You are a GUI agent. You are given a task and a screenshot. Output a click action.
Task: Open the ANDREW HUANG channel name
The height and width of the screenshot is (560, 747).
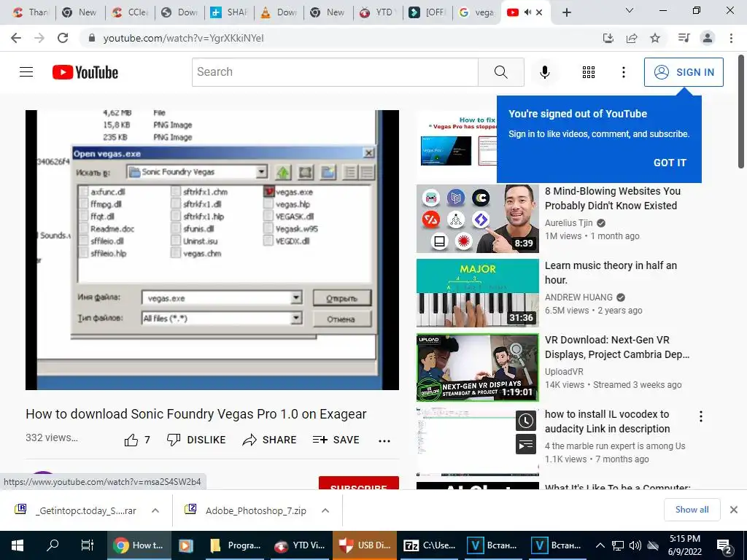pos(578,297)
